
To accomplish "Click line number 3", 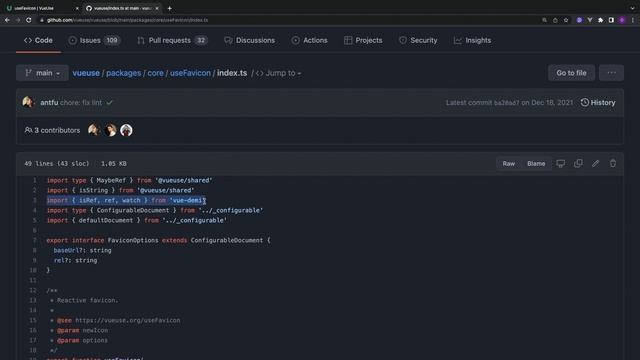I will [x=35, y=200].
